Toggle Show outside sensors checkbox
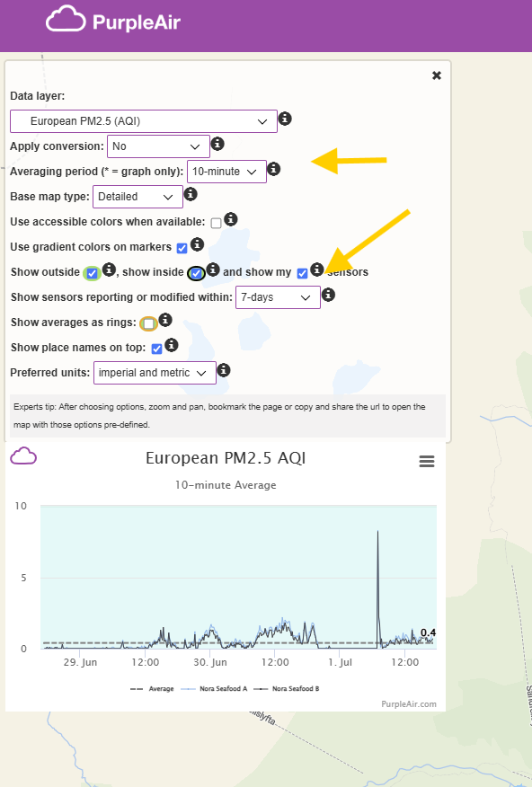Image resolution: width=532 pixels, height=787 pixels. pos(92,273)
